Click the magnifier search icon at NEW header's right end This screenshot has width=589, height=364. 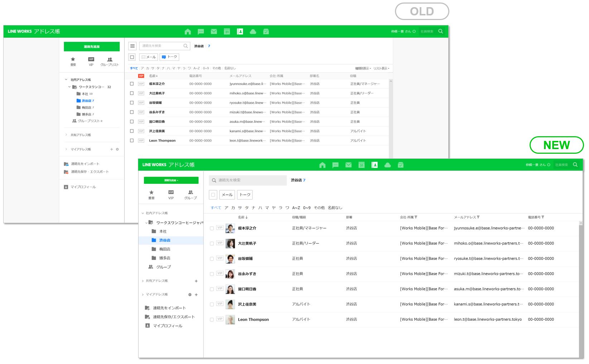(x=575, y=164)
